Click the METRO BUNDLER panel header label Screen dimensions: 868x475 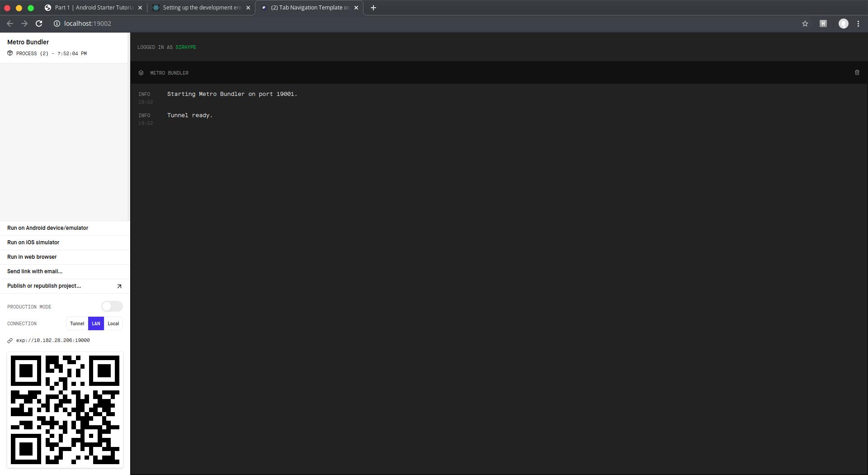(x=170, y=73)
